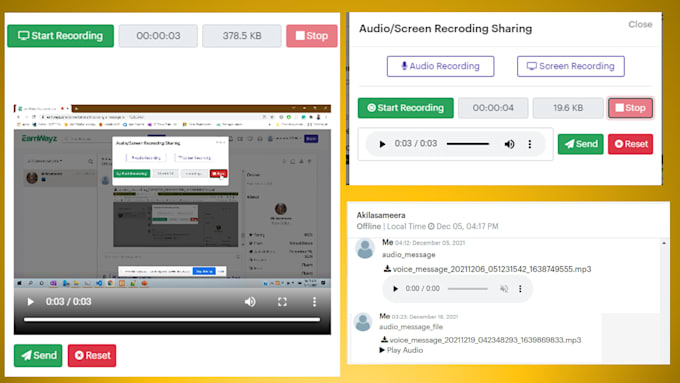
Task: Click the 'audio_message' text in chat
Action: click(x=409, y=255)
